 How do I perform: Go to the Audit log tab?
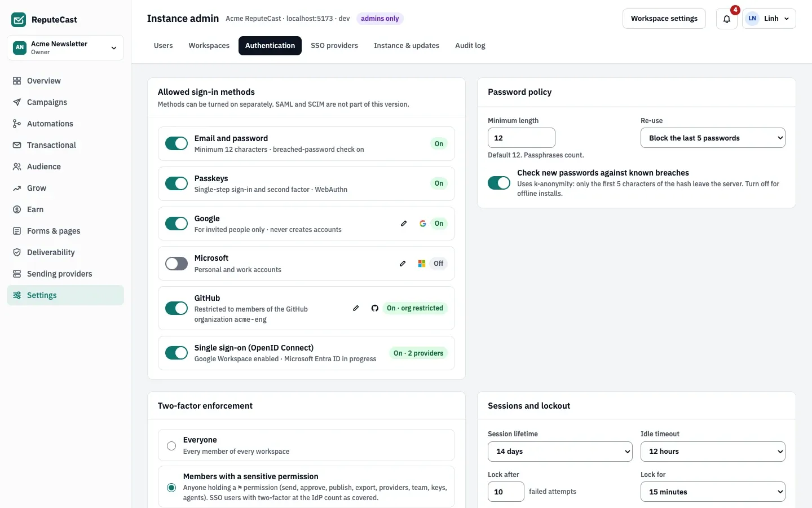pos(470,46)
